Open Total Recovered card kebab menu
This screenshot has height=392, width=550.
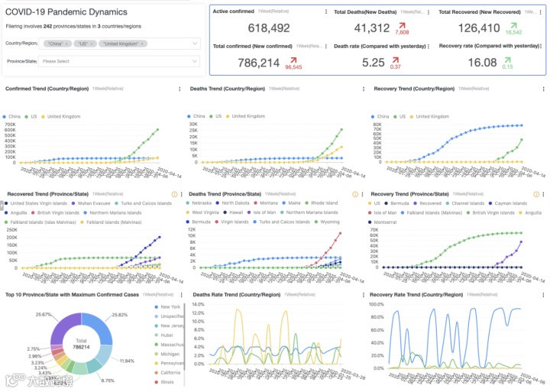(x=541, y=12)
